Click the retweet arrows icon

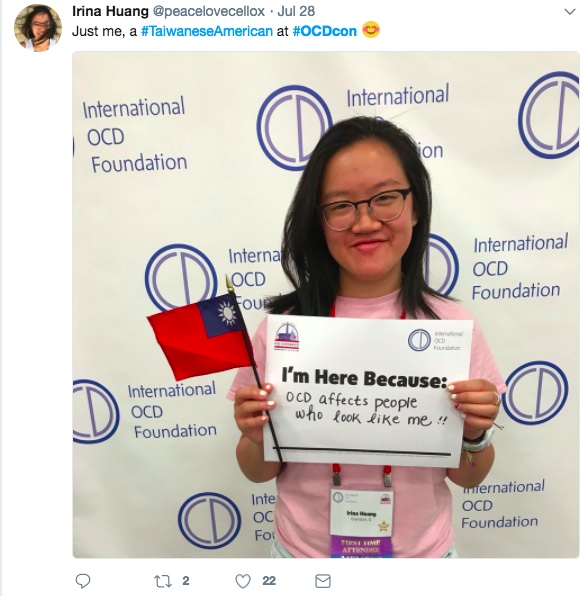pos(163,581)
